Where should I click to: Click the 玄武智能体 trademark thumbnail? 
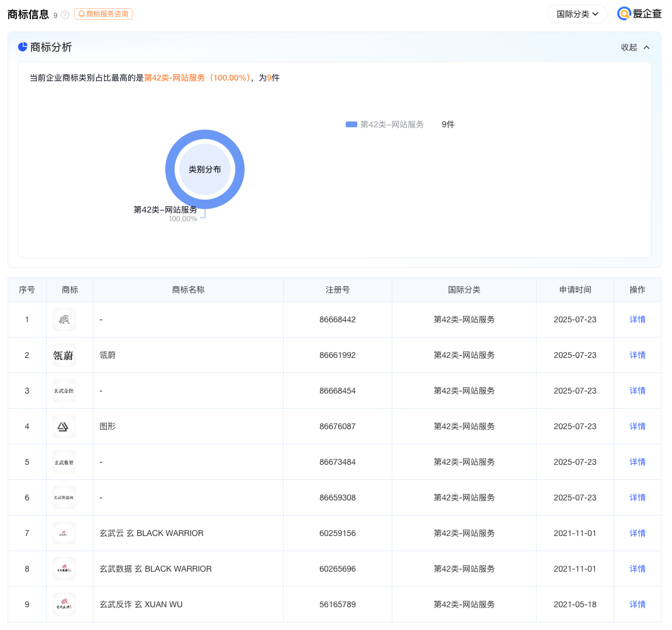[x=64, y=497]
